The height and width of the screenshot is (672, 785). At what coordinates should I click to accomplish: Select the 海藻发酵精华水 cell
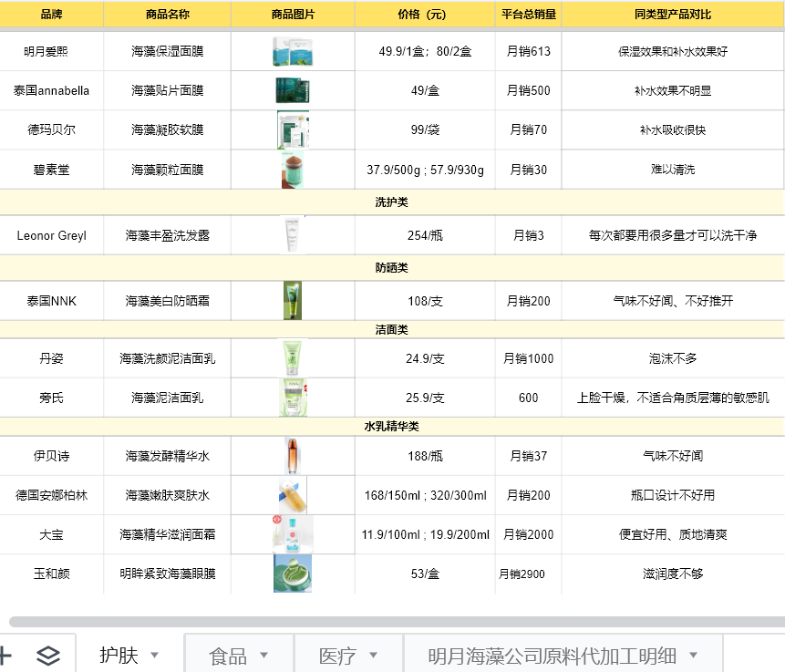[167, 456]
